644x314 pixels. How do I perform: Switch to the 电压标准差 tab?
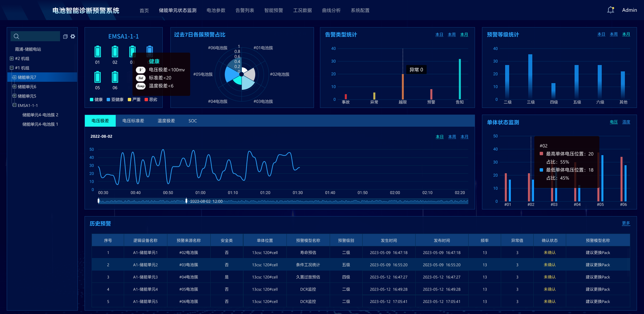tap(133, 121)
